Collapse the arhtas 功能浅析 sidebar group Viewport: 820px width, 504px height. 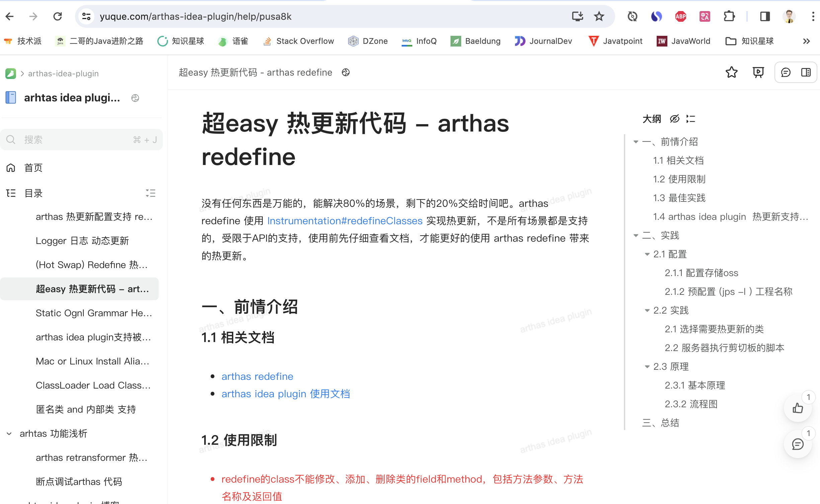tap(9, 434)
